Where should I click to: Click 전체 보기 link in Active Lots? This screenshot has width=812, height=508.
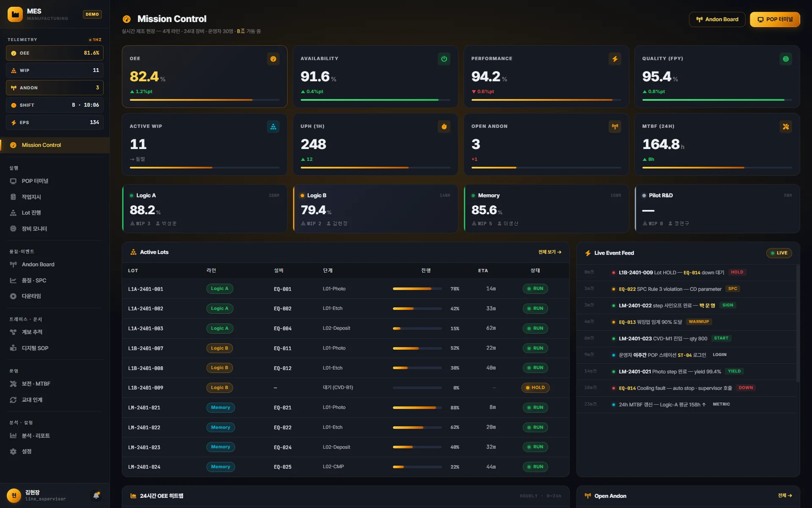[550, 252]
